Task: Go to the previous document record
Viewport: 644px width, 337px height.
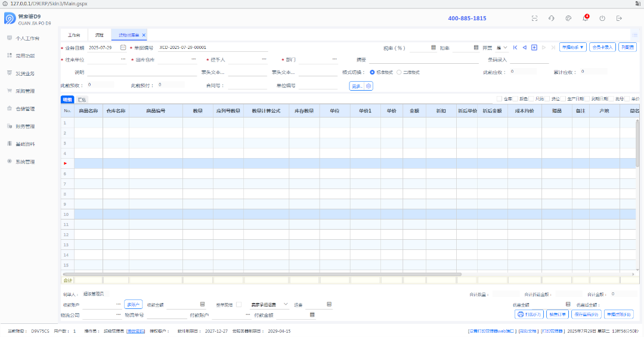Action: 525,48
